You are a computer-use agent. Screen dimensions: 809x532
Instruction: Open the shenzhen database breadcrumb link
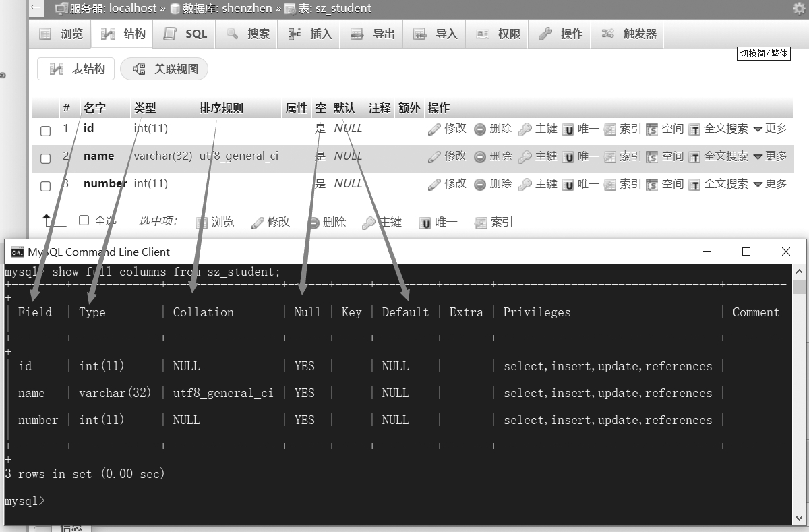point(226,9)
